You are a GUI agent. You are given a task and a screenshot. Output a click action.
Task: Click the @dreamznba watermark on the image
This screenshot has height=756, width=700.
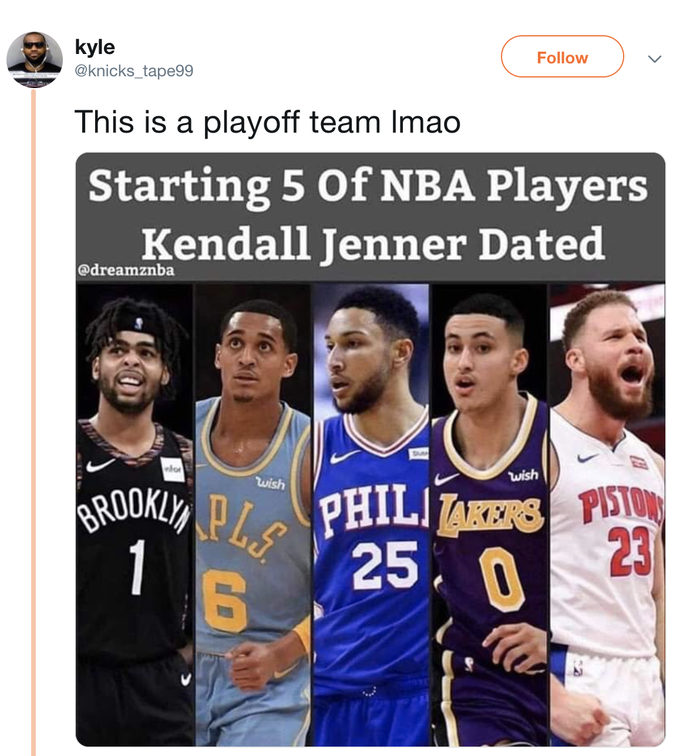pos(126,270)
